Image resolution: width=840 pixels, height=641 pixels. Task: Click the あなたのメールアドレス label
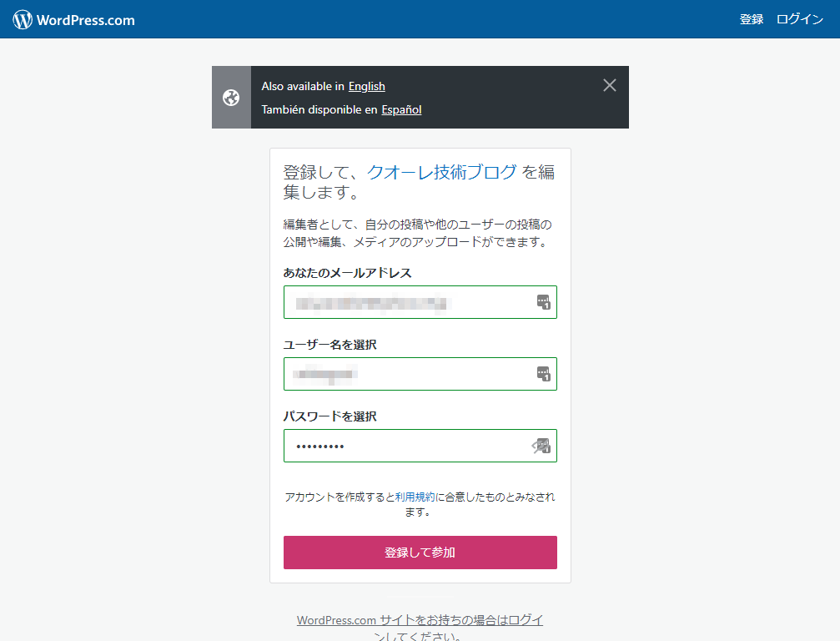coord(347,273)
